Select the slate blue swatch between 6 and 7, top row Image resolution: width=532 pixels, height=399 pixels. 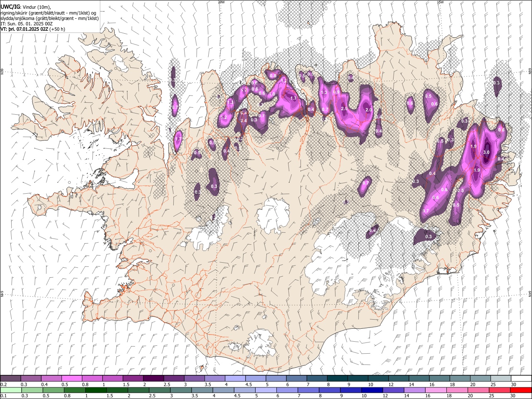pyautogui.click(x=296, y=378)
